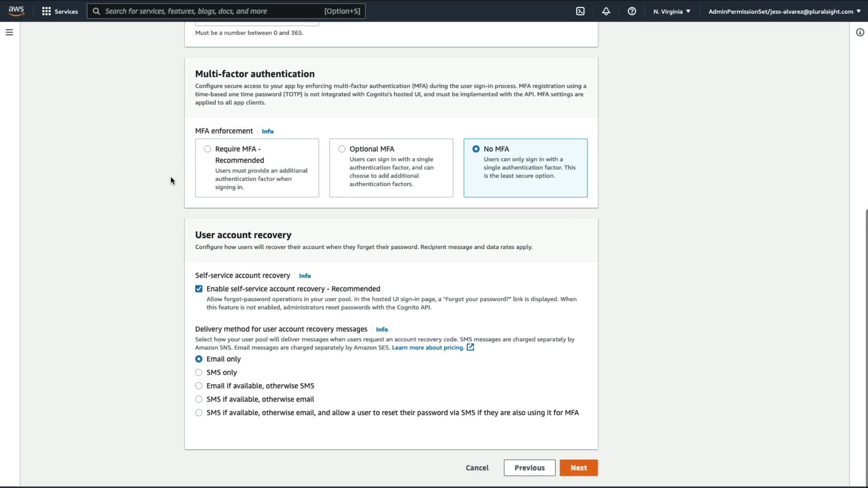Uncheck Enable self-service account recovery
868x488 pixels.
tap(199, 289)
